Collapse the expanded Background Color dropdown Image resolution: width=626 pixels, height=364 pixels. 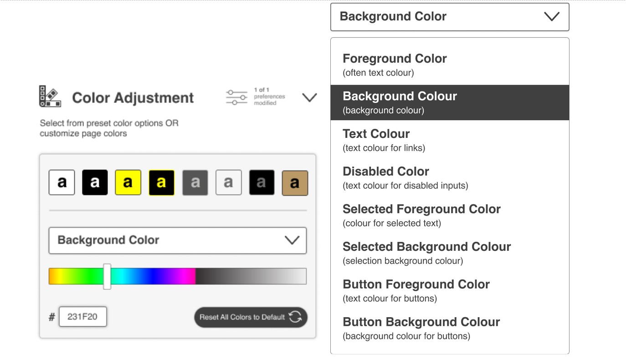coord(552,16)
